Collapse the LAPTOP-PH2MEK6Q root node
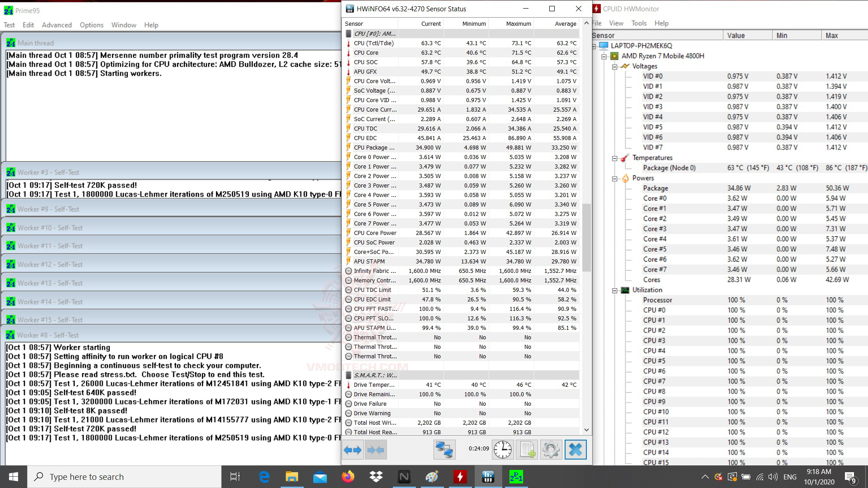This screenshot has width=868, height=488. tap(594, 46)
